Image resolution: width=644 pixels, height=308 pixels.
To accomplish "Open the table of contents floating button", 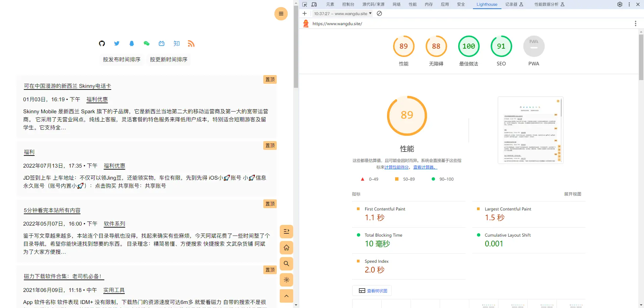I will pos(286,232).
